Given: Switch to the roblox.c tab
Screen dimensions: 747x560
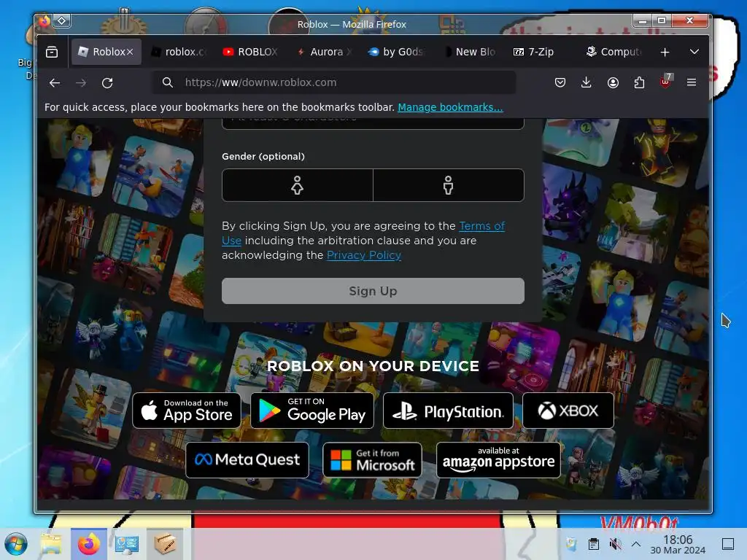Looking at the screenshot, I should click(x=178, y=52).
